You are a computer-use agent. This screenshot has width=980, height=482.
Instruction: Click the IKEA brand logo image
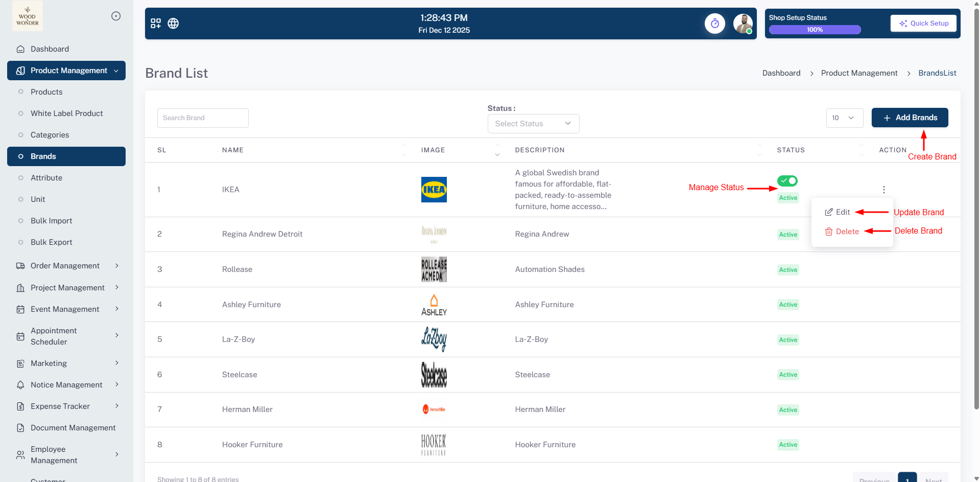(x=434, y=190)
